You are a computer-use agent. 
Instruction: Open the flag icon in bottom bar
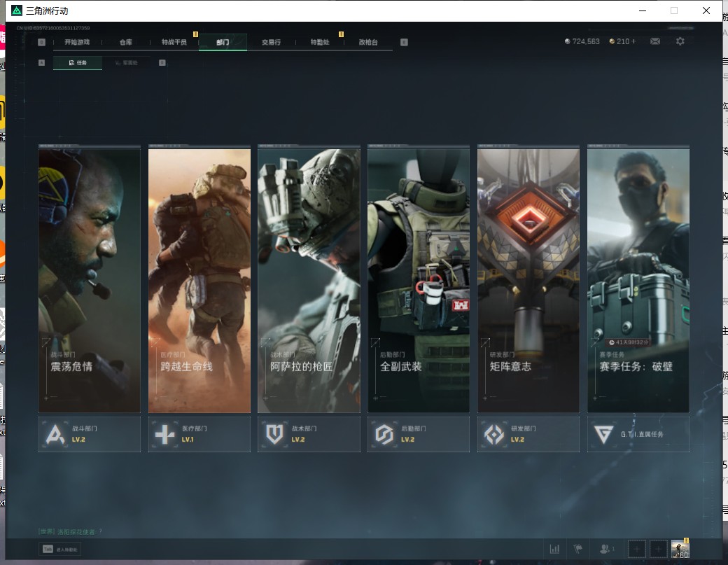(578, 549)
